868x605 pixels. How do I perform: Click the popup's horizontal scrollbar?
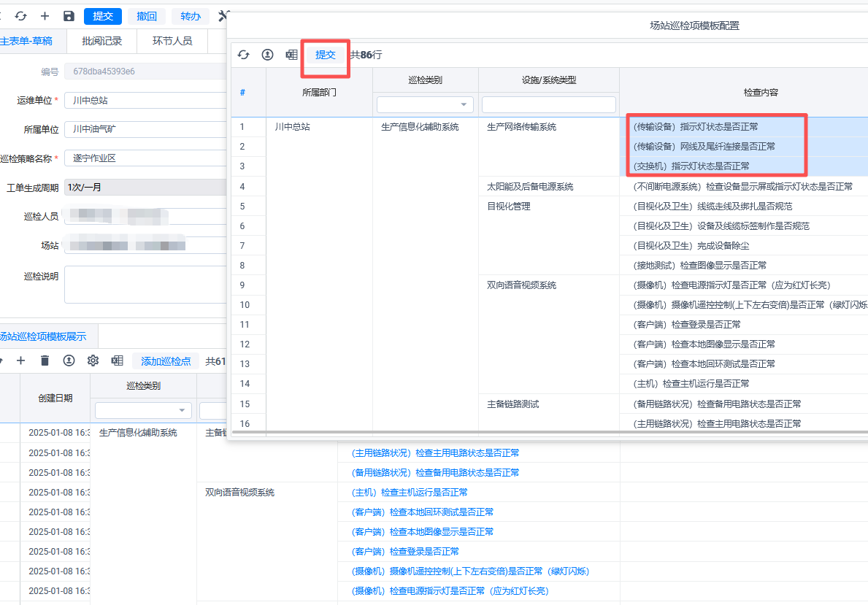pyautogui.click(x=548, y=433)
